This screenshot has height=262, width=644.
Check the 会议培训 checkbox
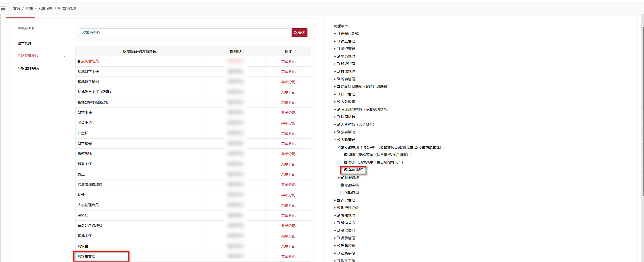tap(338, 230)
